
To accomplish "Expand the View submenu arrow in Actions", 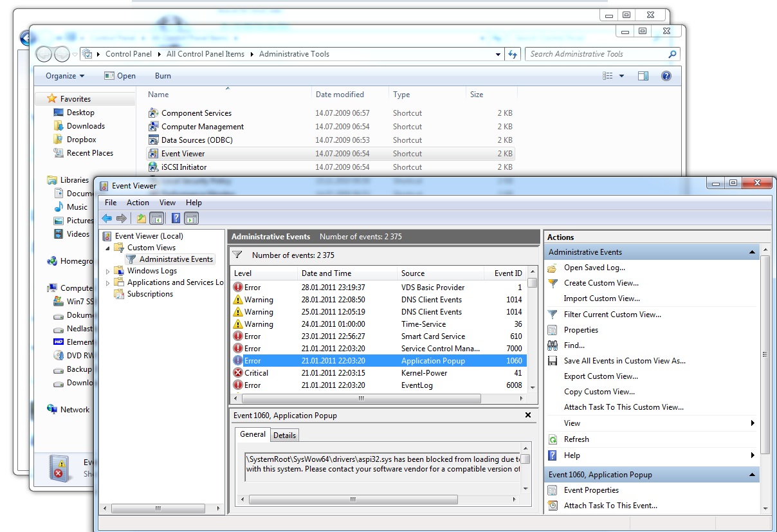I will tap(753, 423).
